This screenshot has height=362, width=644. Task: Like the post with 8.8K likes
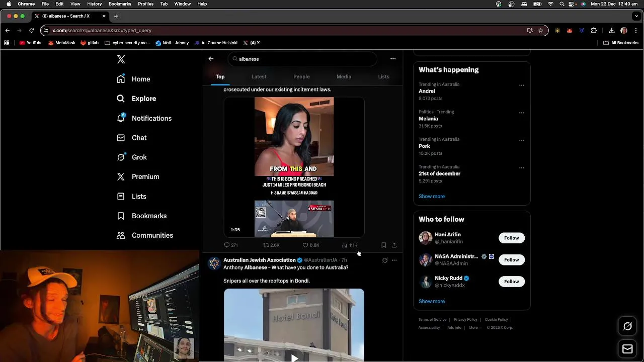click(310, 245)
